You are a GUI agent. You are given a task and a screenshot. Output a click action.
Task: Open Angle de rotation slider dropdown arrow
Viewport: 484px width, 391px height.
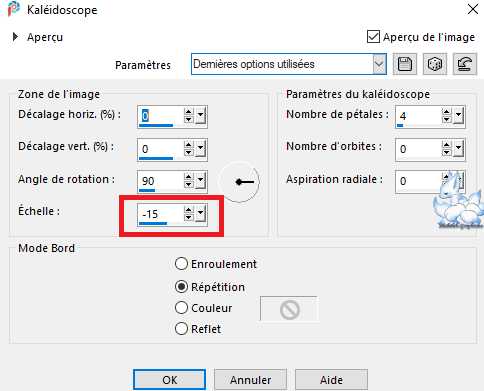pyautogui.click(x=200, y=181)
